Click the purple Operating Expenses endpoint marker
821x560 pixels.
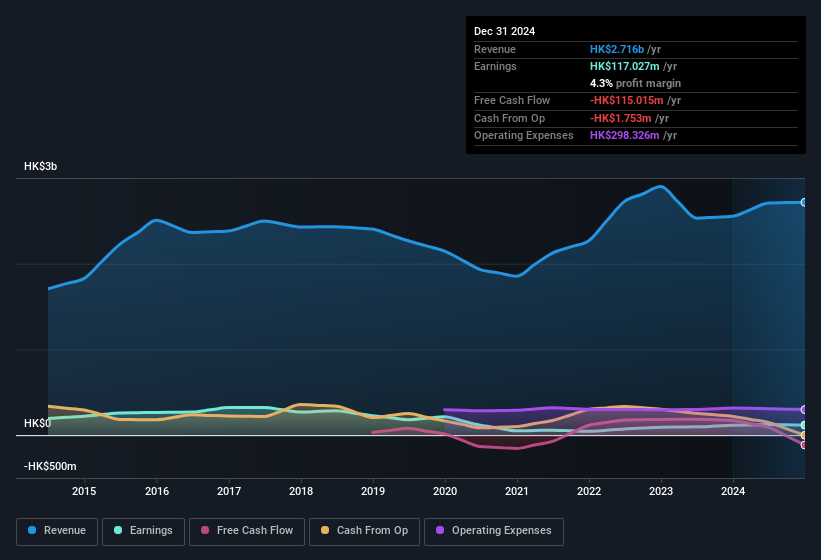[804, 409]
